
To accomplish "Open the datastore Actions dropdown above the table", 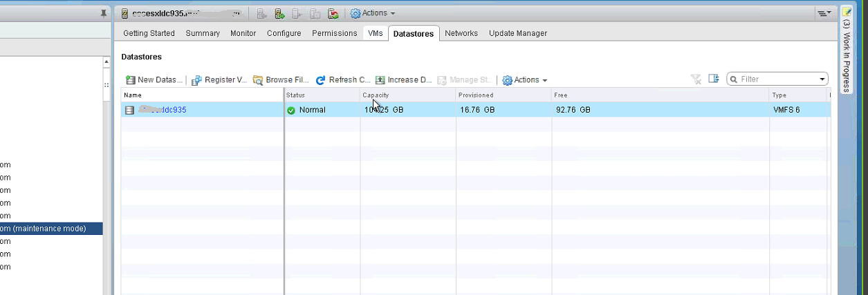I will pos(525,80).
